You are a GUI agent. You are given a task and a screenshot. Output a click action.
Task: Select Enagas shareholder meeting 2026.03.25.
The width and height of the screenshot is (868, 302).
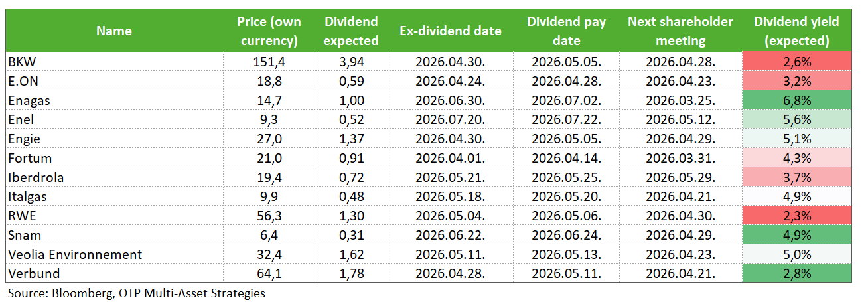(680, 100)
